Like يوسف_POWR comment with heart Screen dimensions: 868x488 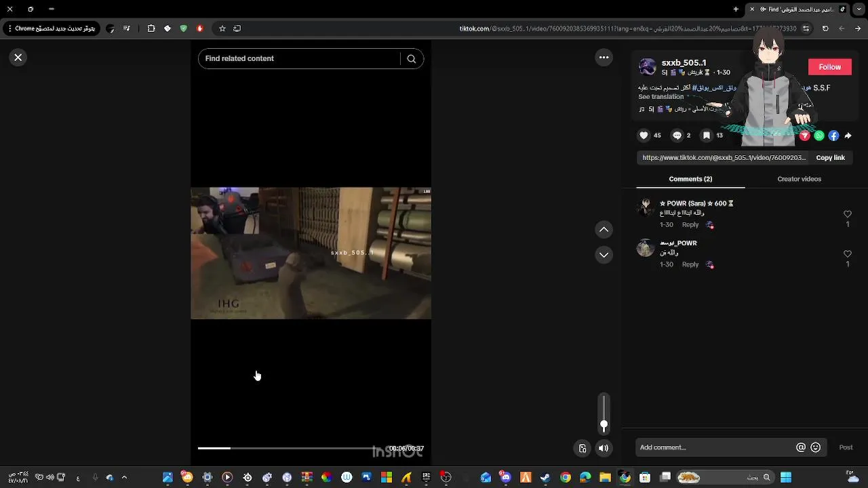pyautogui.click(x=847, y=254)
